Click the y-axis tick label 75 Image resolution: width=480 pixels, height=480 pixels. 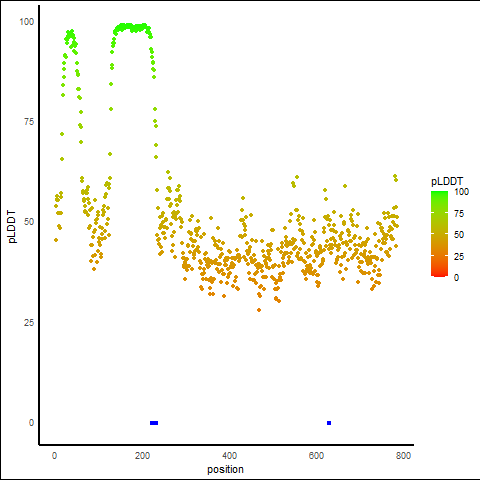(29, 122)
